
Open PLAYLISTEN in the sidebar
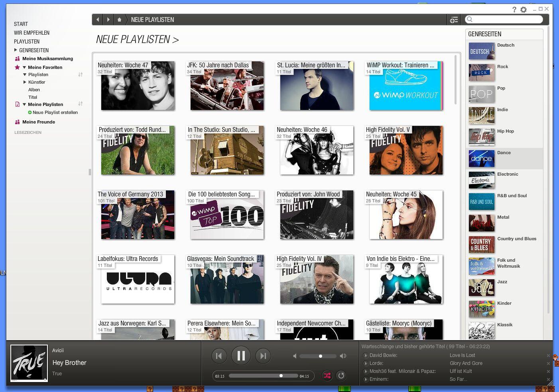pos(27,41)
